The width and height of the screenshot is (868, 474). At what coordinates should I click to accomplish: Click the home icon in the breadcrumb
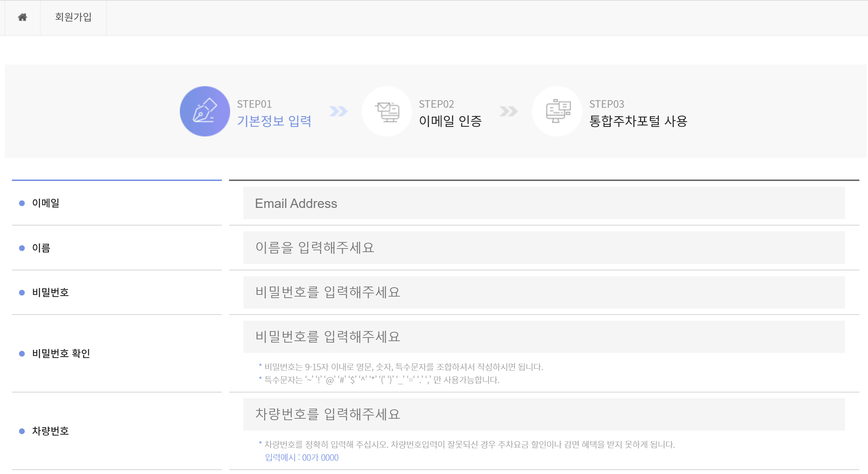pyautogui.click(x=22, y=17)
